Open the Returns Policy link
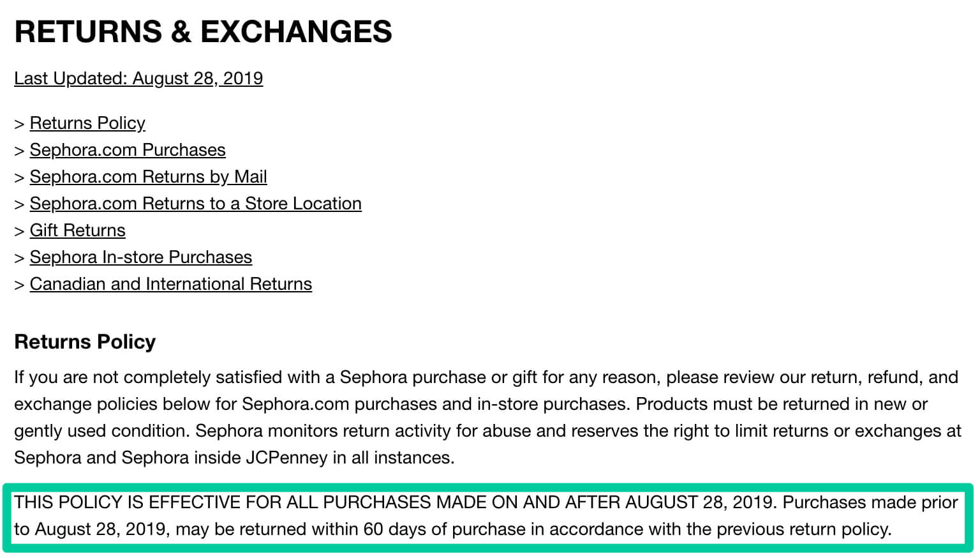 tap(87, 123)
